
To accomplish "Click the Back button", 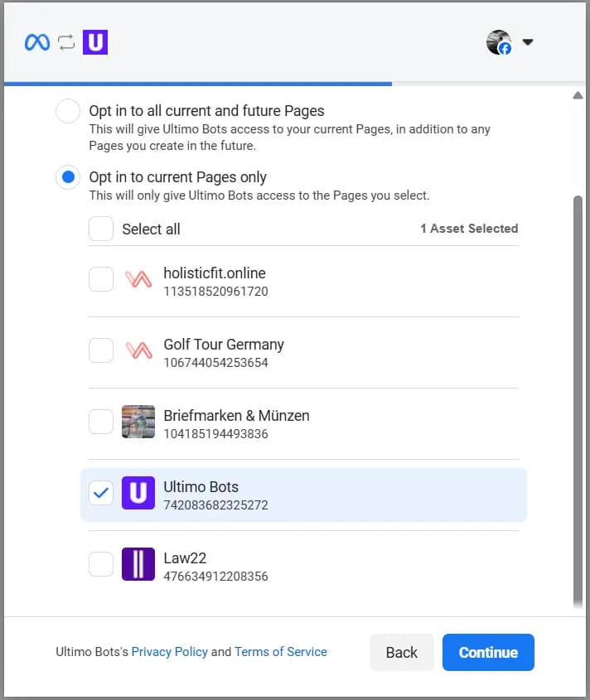I will click(x=402, y=652).
